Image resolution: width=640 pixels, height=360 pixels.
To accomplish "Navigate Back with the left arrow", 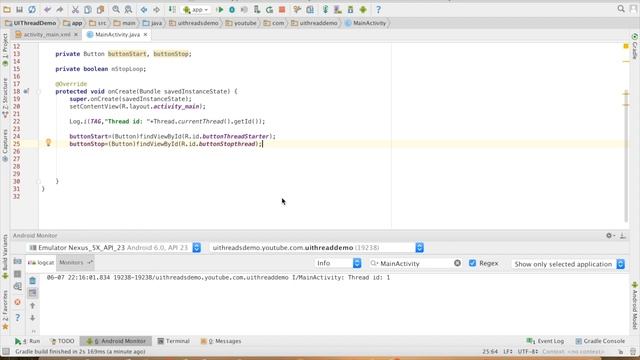I will [x=144, y=9].
